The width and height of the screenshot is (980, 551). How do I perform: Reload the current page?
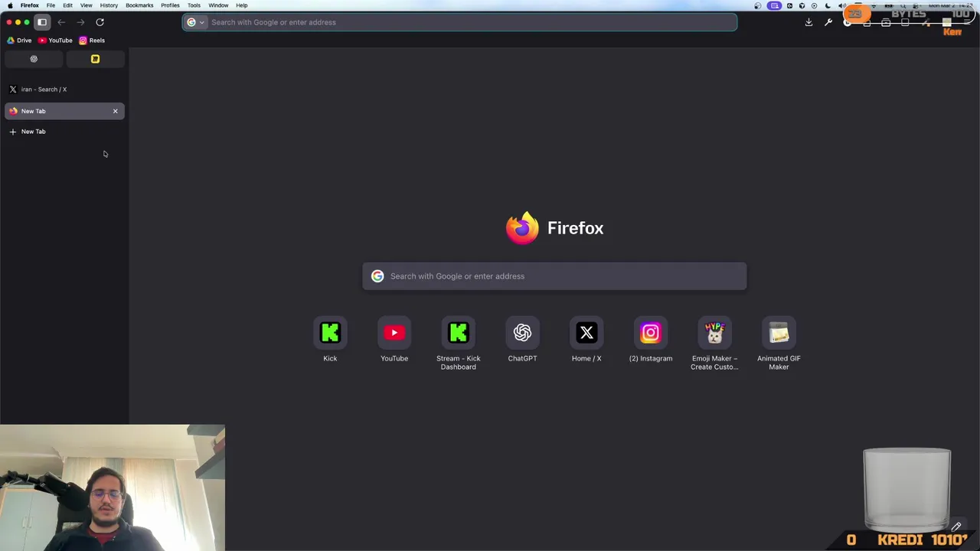pos(100,22)
